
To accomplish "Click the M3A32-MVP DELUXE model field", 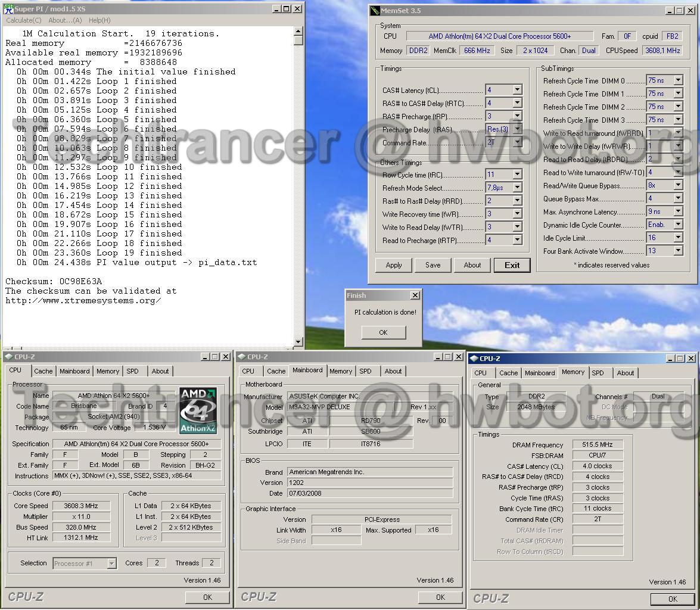I will [x=341, y=407].
